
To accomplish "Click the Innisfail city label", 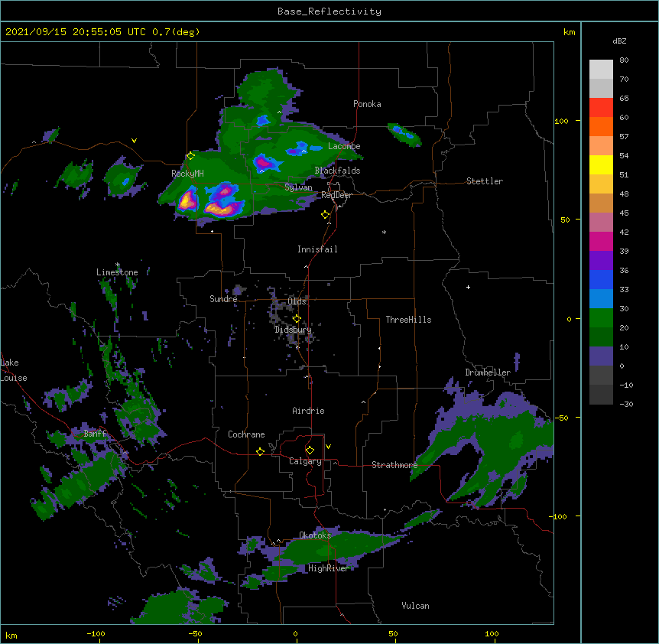I will (317, 249).
